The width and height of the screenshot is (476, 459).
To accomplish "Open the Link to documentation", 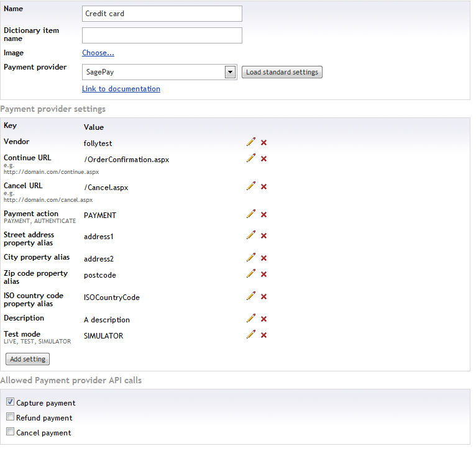I will [x=121, y=89].
